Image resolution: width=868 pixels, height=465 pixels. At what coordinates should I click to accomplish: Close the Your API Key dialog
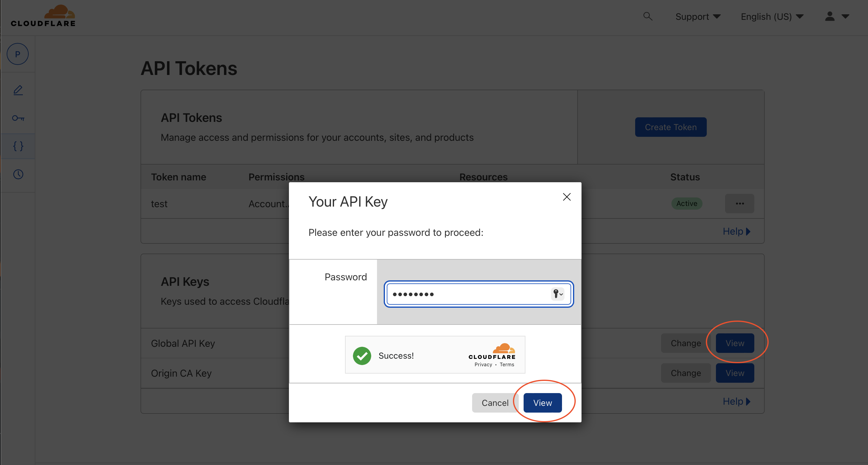point(567,197)
